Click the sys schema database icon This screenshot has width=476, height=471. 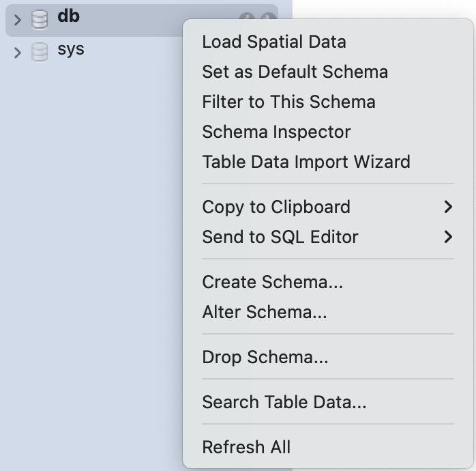(40, 52)
